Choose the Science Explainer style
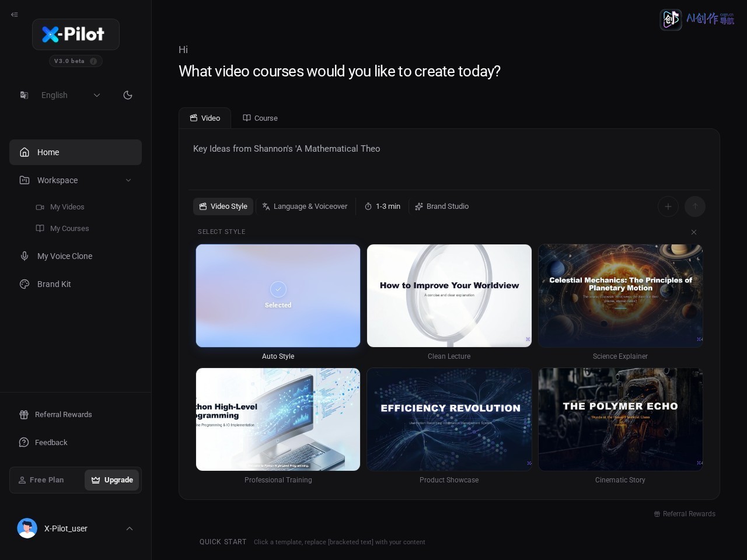 click(620, 296)
